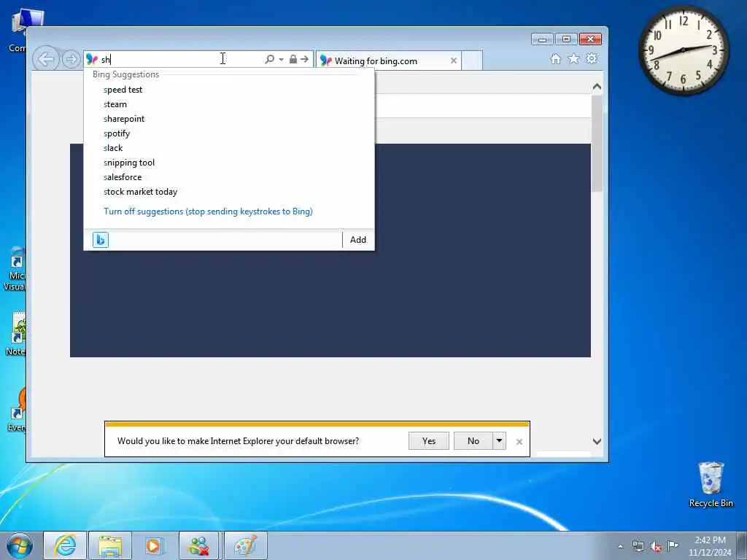Click No on default browser prompt
Image resolution: width=747 pixels, height=560 pixels.
473,441
